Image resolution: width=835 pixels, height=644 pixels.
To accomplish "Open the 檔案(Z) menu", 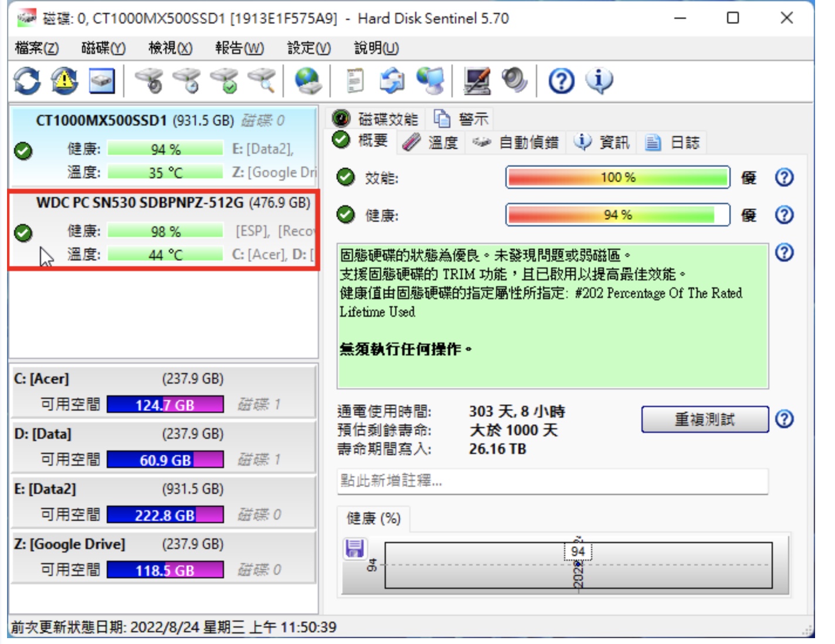I will (x=36, y=48).
